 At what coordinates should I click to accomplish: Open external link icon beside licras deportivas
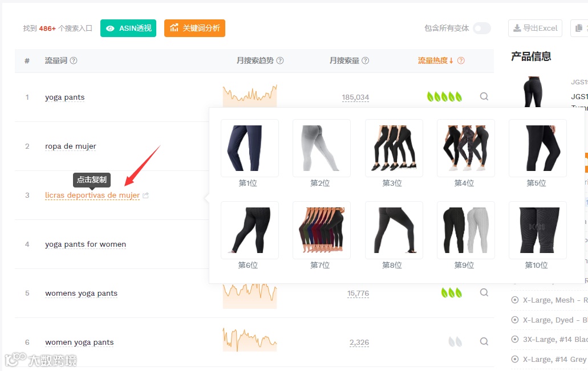pyautogui.click(x=146, y=195)
